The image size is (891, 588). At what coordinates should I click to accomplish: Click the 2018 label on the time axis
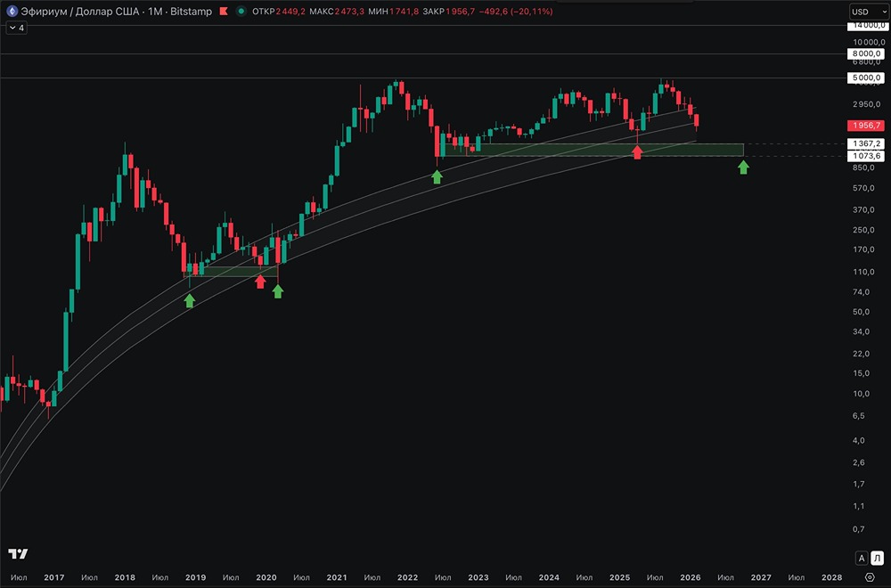coord(125,577)
